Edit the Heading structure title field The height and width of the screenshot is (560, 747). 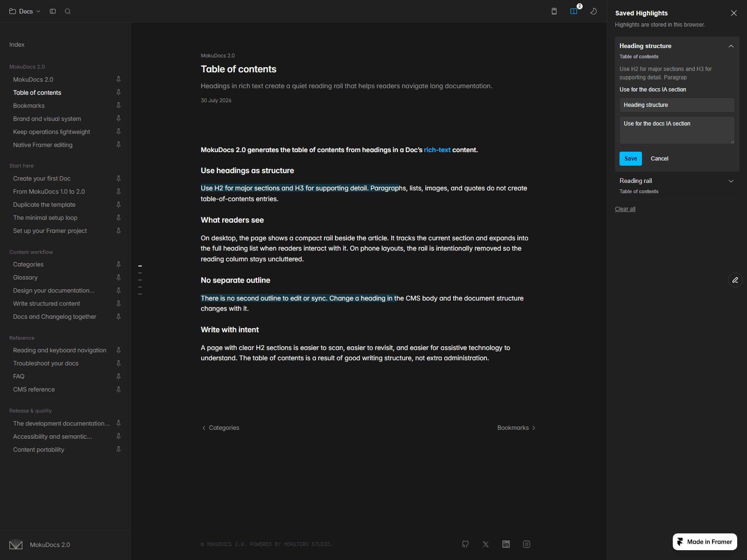point(677,105)
